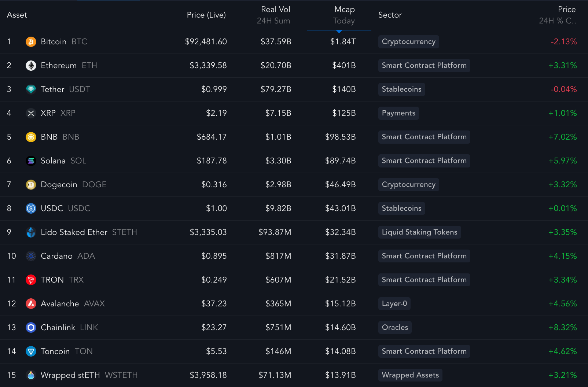
Task: Open the Dogecoin asset name
Action: click(59, 185)
